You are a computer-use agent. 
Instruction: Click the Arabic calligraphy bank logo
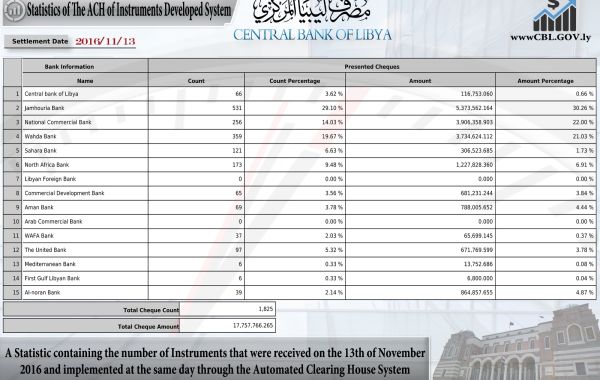coord(312,12)
